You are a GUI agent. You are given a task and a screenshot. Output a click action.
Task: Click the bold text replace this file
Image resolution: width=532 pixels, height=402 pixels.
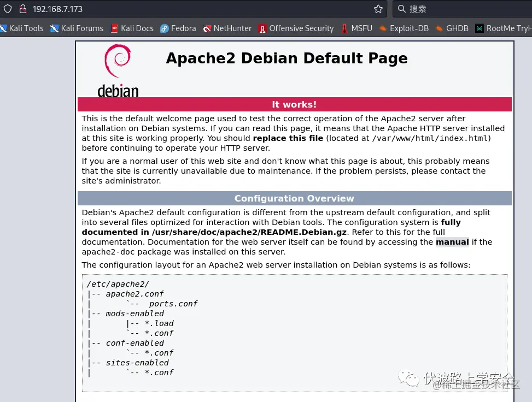pyautogui.click(x=288, y=138)
